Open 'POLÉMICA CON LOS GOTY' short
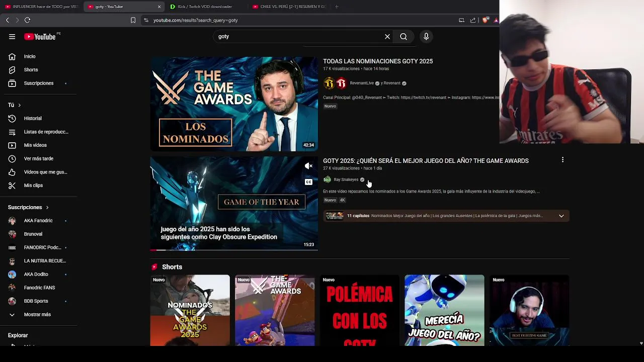 (x=360, y=310)
